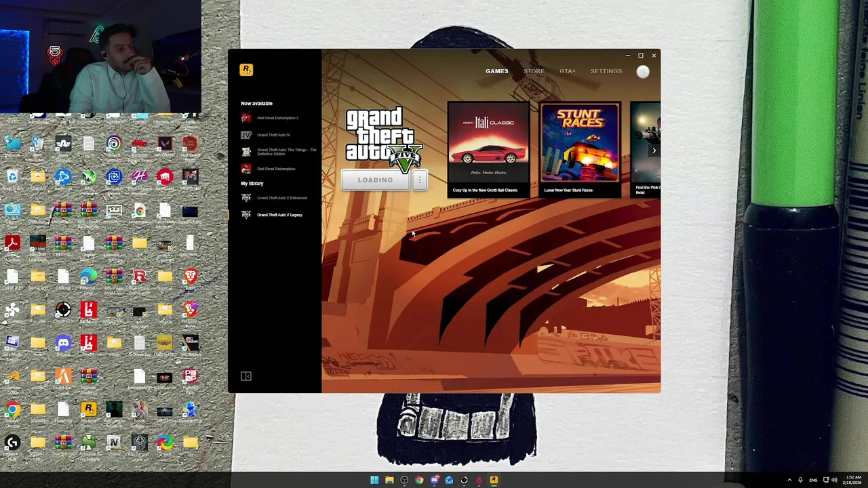This screenshot has width=868, height=488.
Task: Click the Rockstar Games logo in the launcher
Action: pos(246,70)
